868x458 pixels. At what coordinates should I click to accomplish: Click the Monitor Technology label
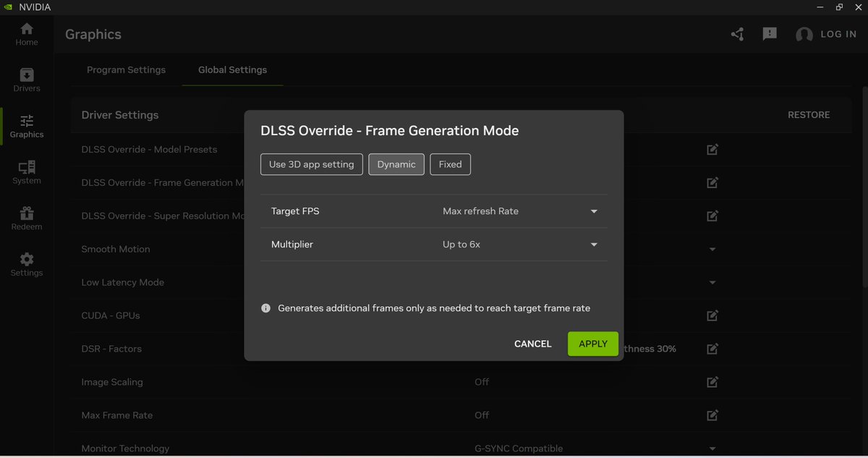point(125,449)
